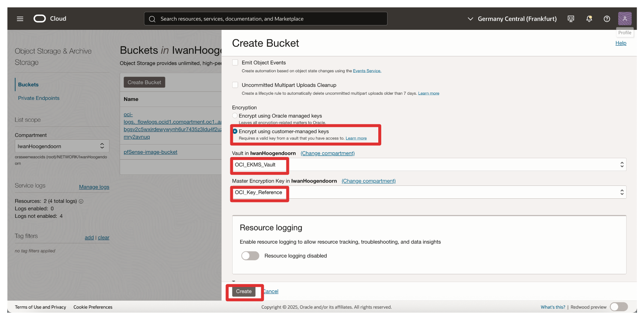This screenshot has height=320, width=644.
Task: Open the pfSense-image-bucket link
Action: coord(151,152)
